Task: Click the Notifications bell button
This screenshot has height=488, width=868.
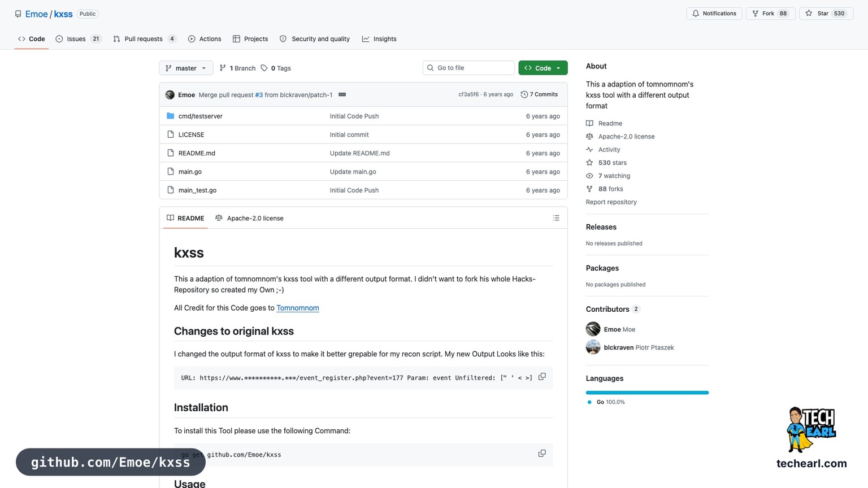Action: (x=714, y=14)
